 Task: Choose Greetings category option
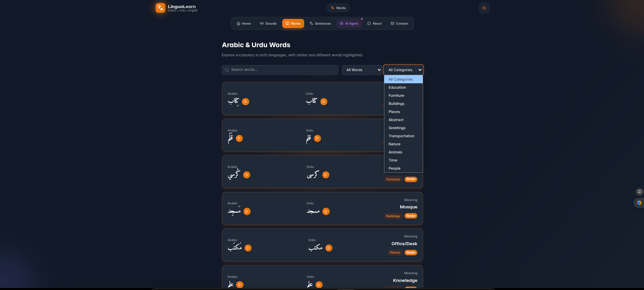click(404, 128)
